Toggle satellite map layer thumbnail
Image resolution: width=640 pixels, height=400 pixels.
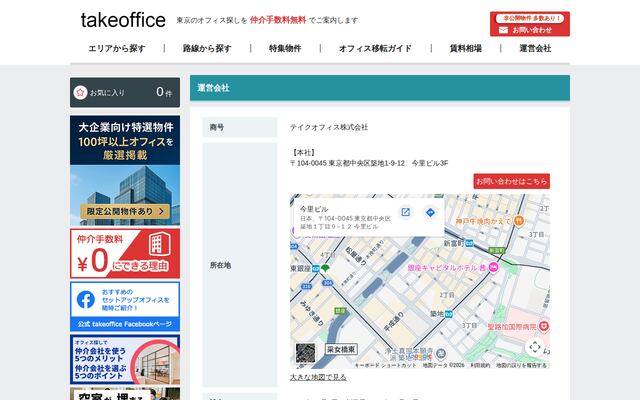(305, 353)
